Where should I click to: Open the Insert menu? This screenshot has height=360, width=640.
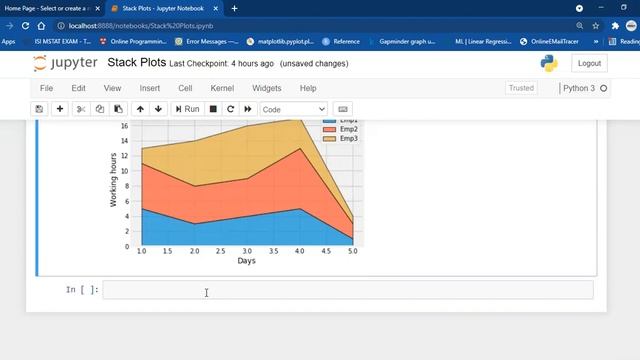(x=150, y=88)
